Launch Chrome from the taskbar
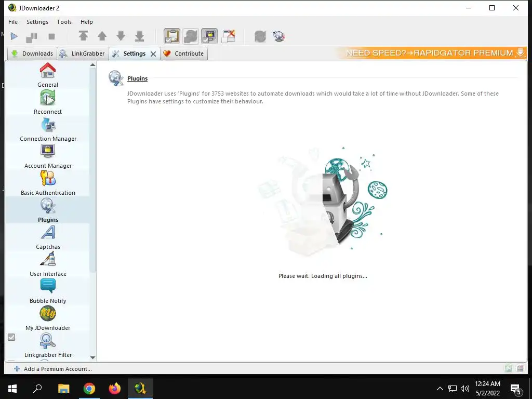Screen dimensions: 532x399 tap(89, 388)
